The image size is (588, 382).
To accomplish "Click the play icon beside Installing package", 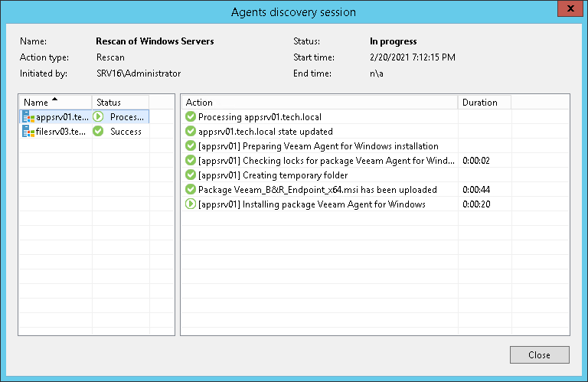I will point(191,204).
